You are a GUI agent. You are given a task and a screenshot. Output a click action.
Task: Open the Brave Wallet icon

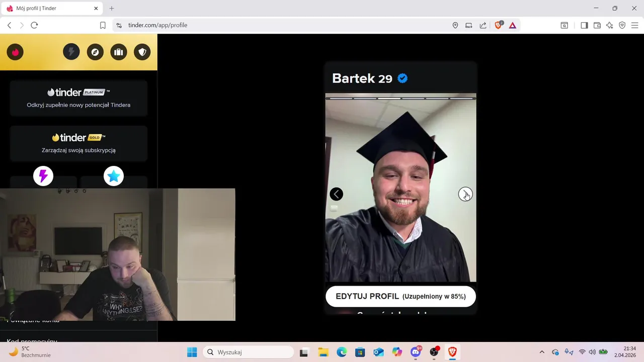pos(597,25)
